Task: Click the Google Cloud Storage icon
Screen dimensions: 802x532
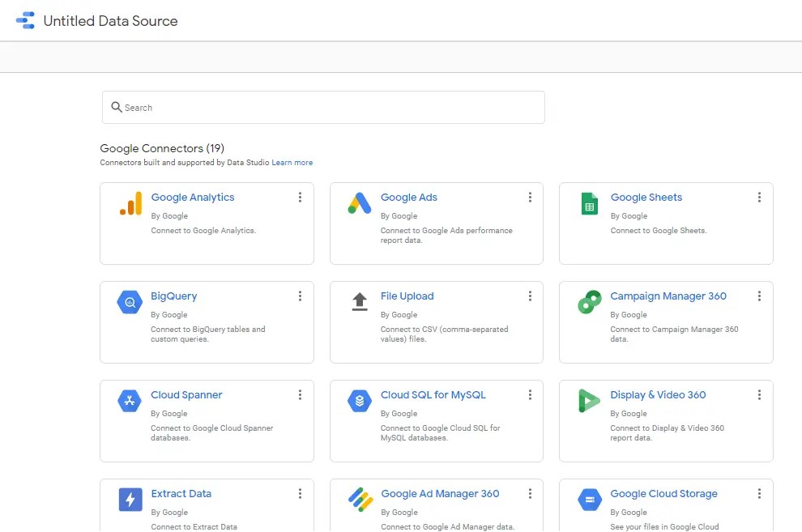Action: pos(590,500)
